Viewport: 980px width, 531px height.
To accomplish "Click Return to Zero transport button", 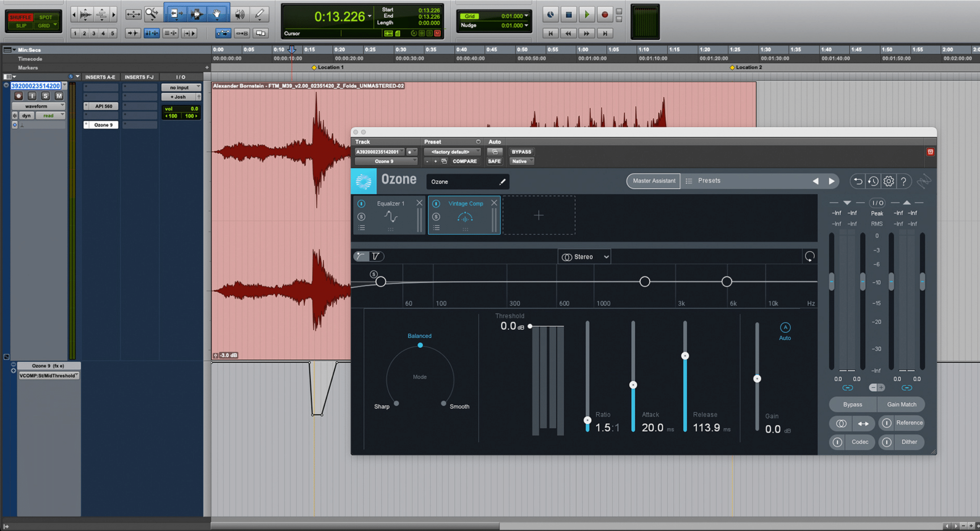I will click(551, 33).
